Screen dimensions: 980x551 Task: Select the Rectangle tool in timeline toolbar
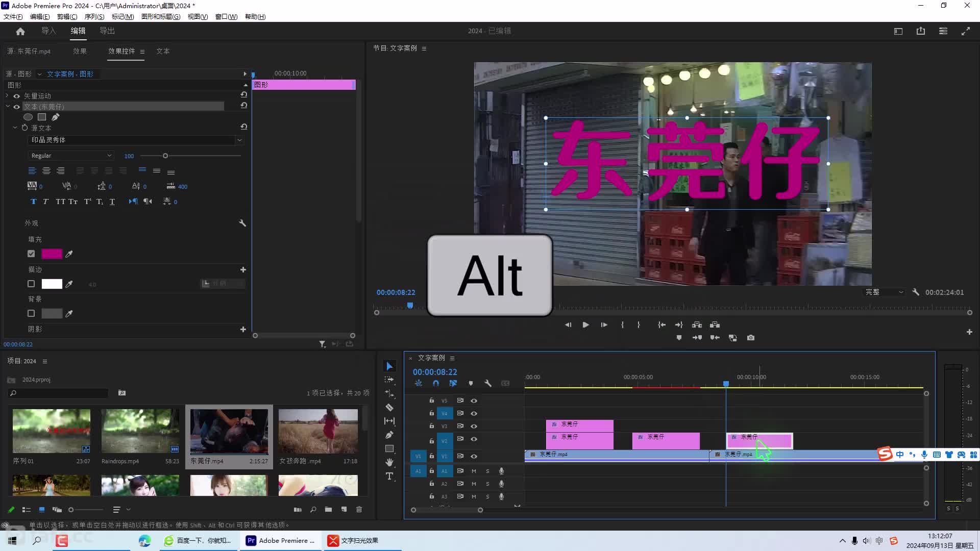[x=389, y=448]
